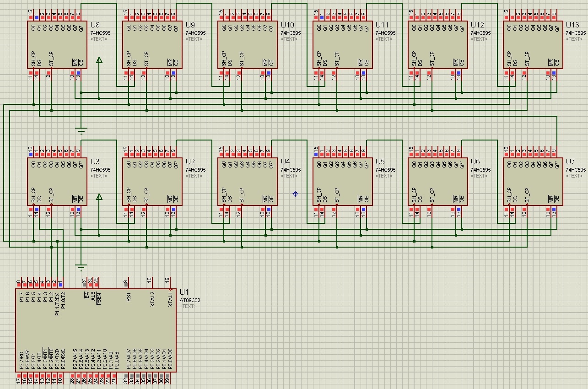Viewport: 588px width, 389px height.
Task: Select the U3 shift register chip body
Action: [x=57, y=182]
